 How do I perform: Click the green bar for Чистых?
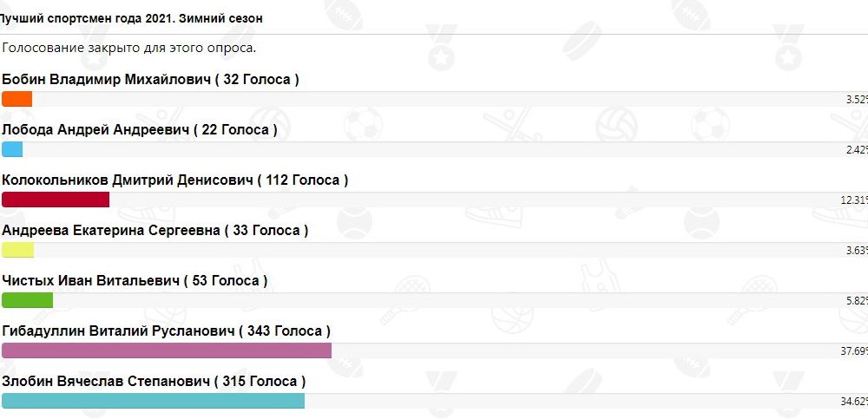(28, 300)
